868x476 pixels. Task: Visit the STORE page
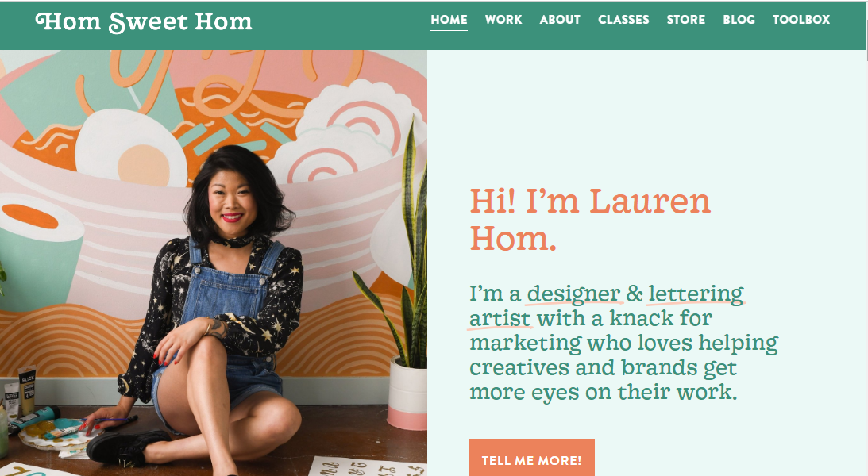pos(686,20)
